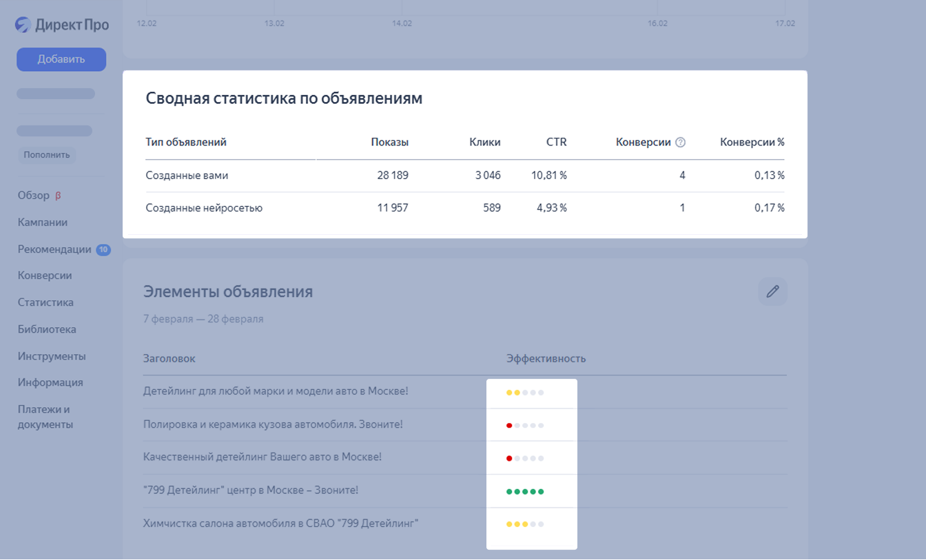Screen dimensions: 926x560
Task: Open the Инструменты section
Action: click(x=52, y=356)
